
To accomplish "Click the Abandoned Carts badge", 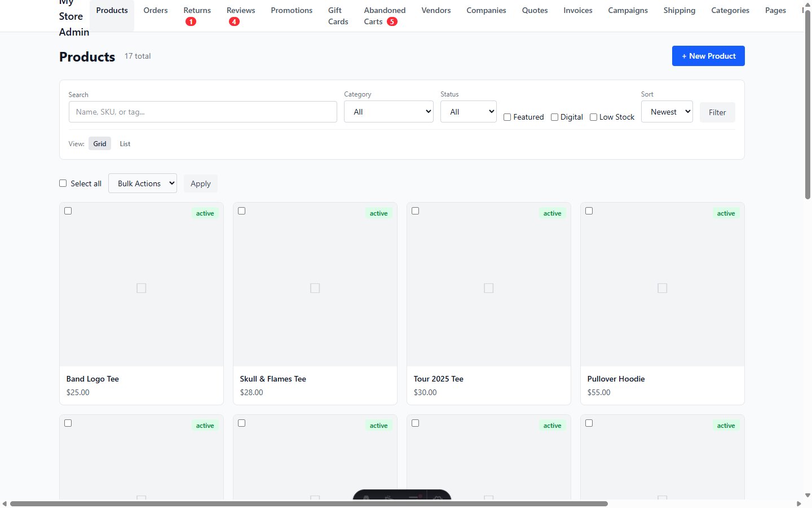I will (x=391, y=21).
